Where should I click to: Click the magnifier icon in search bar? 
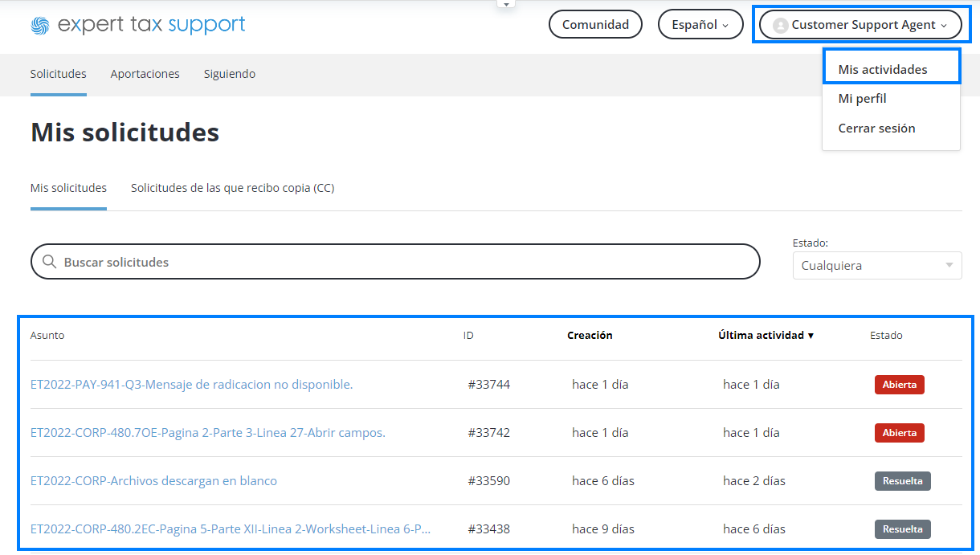coord(49,262)
